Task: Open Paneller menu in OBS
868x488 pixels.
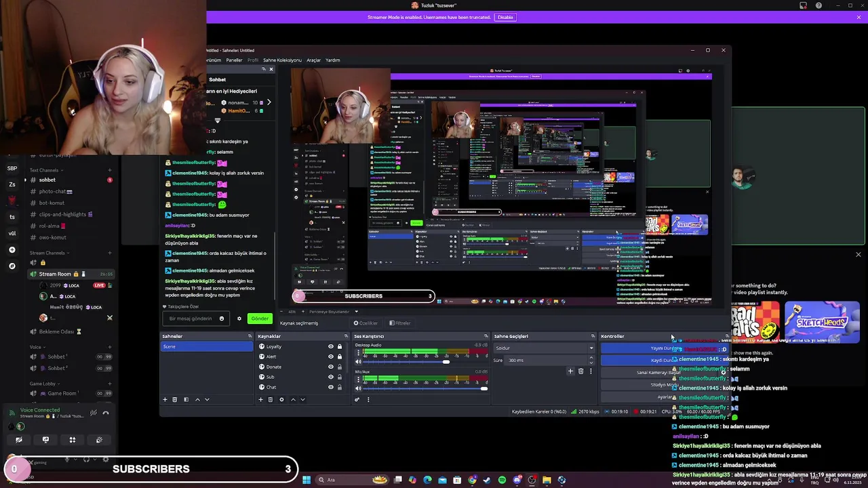Action: pyautogui.click(x=234, y=60)
